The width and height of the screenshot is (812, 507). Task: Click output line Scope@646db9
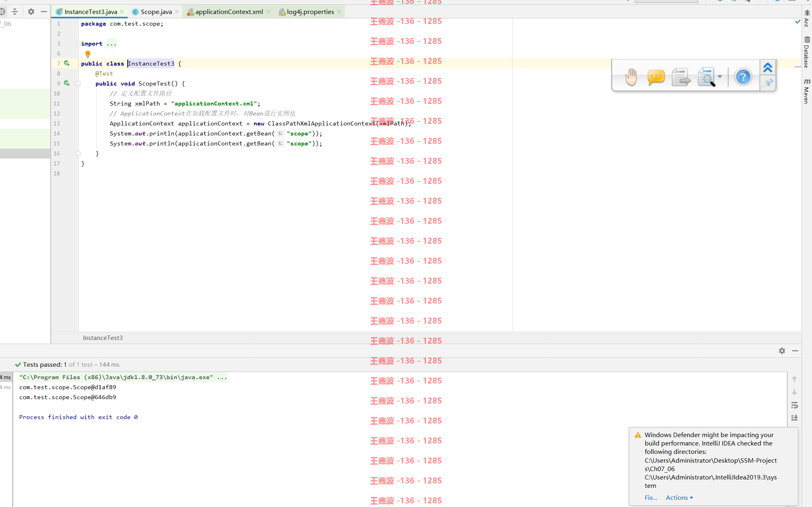click(x=67, y=397)
